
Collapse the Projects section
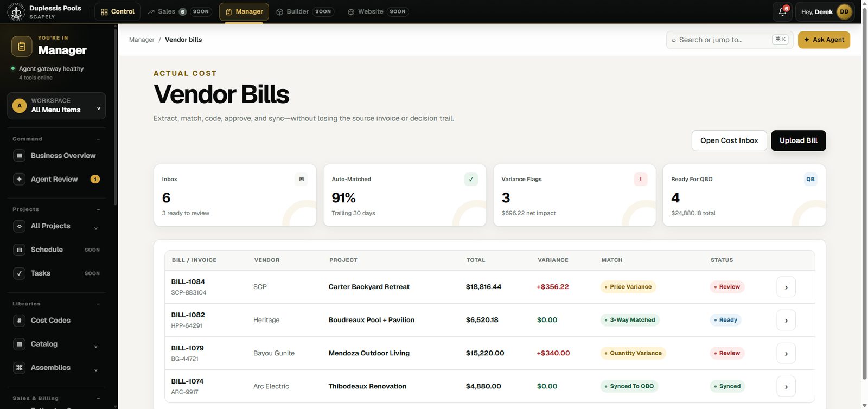[98, 209]
